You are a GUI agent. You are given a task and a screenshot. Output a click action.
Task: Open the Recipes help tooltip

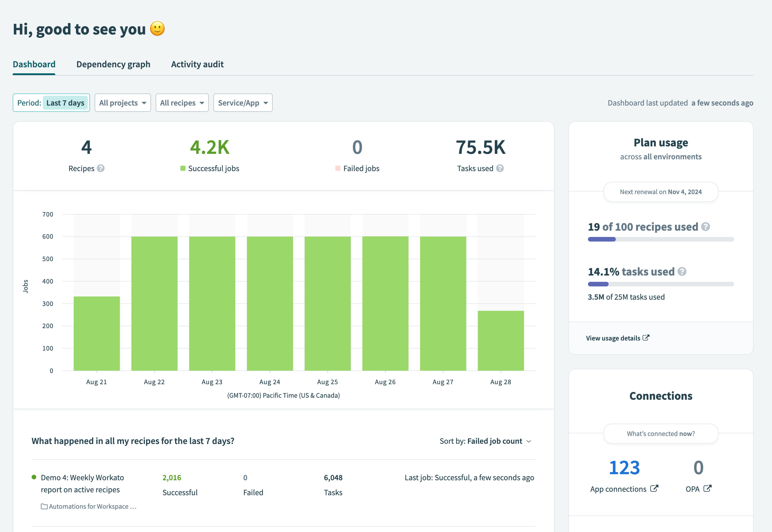click(x=101, y=168)
